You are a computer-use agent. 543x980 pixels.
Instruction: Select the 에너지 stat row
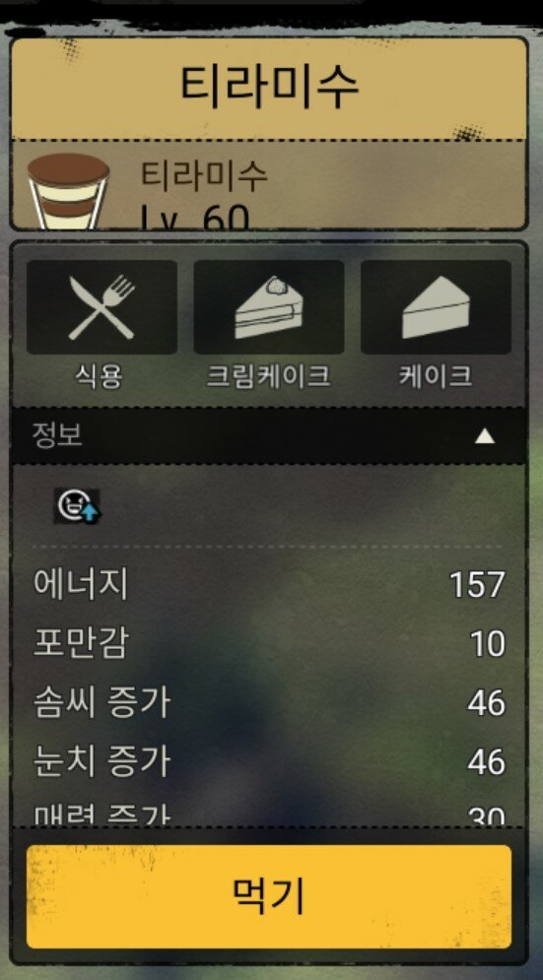(269, 585)
